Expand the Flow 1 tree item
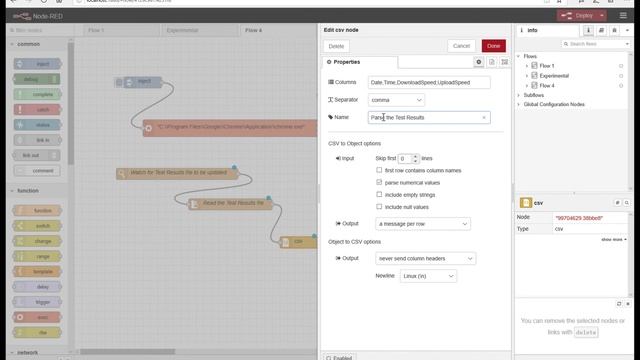Screen dimensions: 640x360 (527, 66)
